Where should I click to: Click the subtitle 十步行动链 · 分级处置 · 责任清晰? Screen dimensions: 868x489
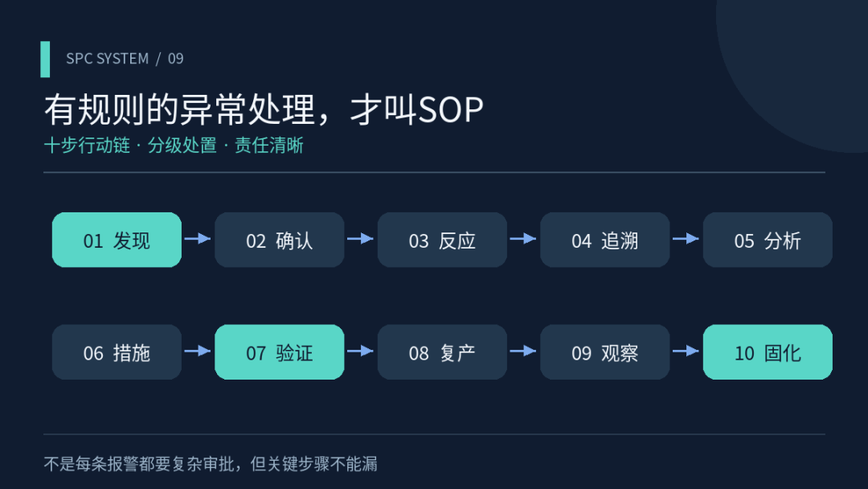[174, 146]
